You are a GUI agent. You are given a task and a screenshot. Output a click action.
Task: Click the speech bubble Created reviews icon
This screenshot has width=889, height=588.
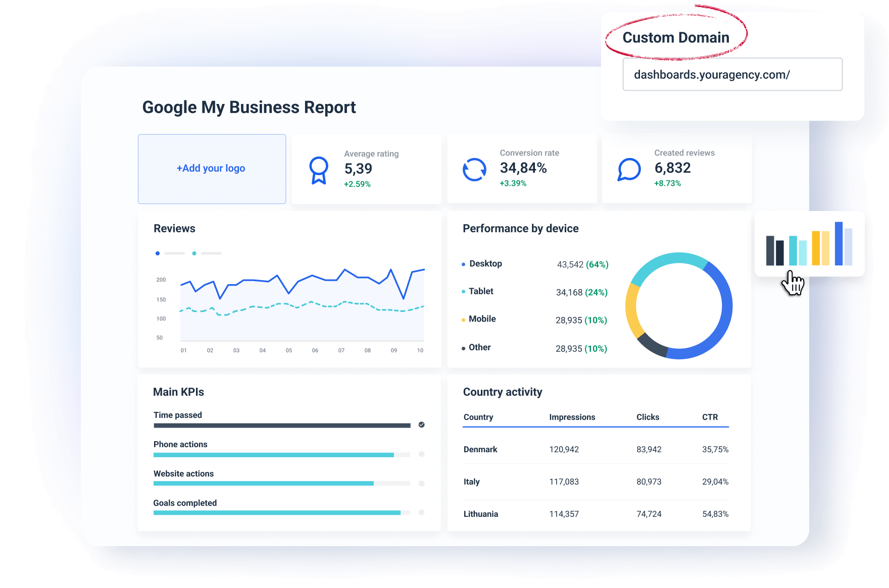pos(628,169)
